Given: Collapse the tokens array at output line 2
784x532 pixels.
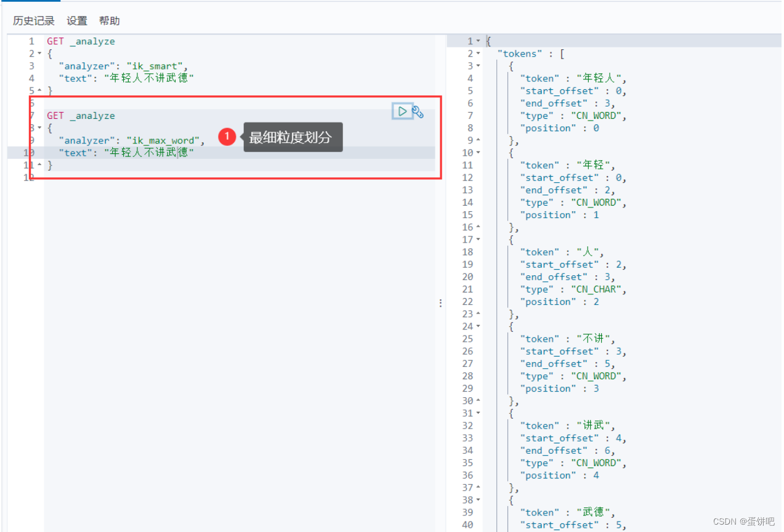Looking at the screenshot, I should coord(478,54).
